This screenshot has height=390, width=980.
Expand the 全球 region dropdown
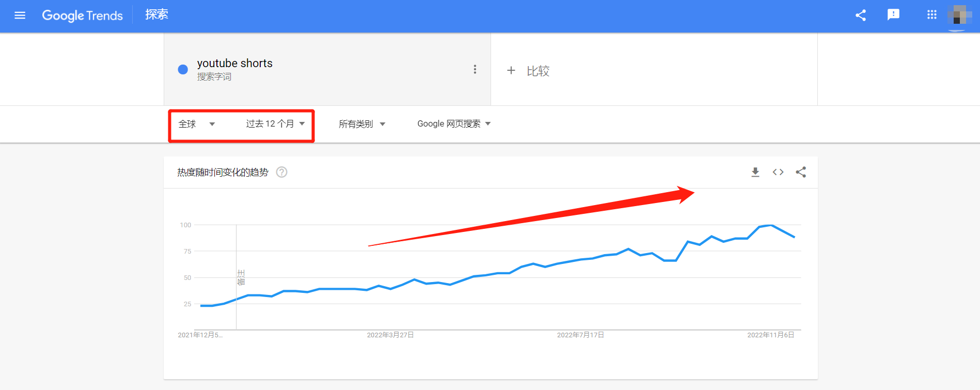[x=196, y=124]
